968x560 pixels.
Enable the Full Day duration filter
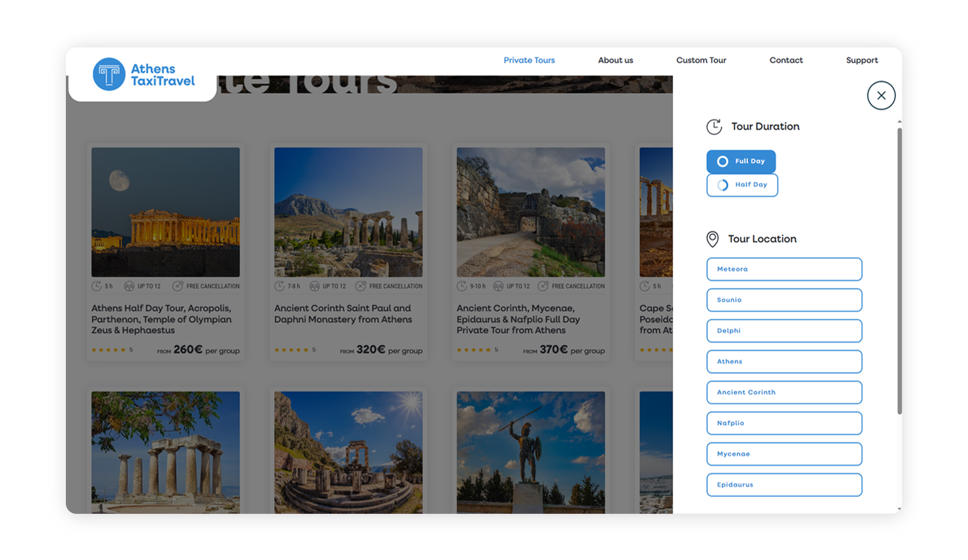pyautogui.click(x=741, y=161)
